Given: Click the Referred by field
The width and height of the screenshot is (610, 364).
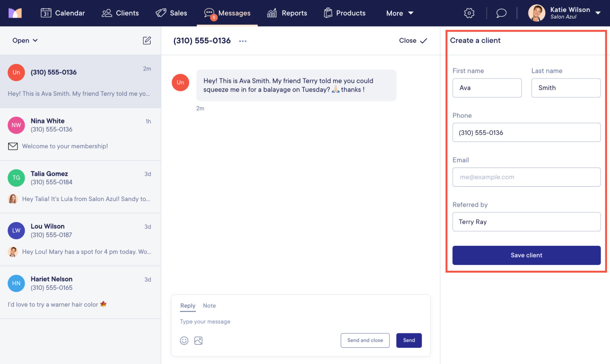Looking at the screenshot, I should (527, 222).
